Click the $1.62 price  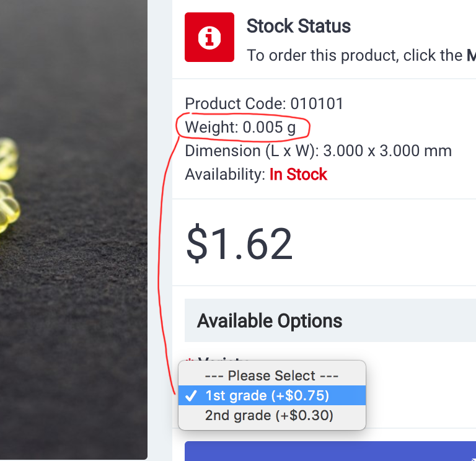point(239,244)
